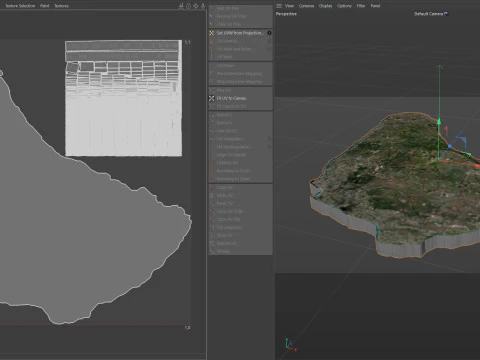Screen dimensions: 480x360
Task: Open the Paint menu in UV editor
Action: [45, 6]
